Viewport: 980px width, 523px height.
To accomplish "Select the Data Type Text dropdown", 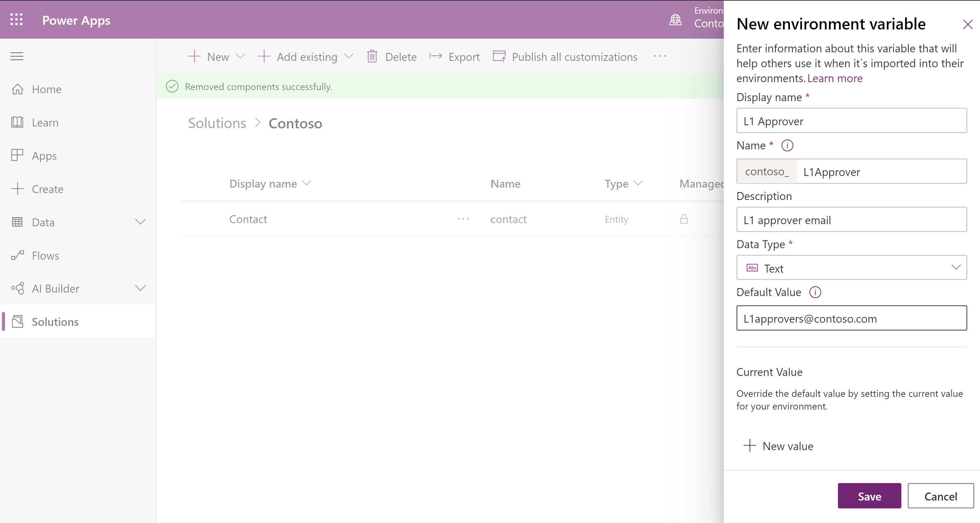I will 851,268.
